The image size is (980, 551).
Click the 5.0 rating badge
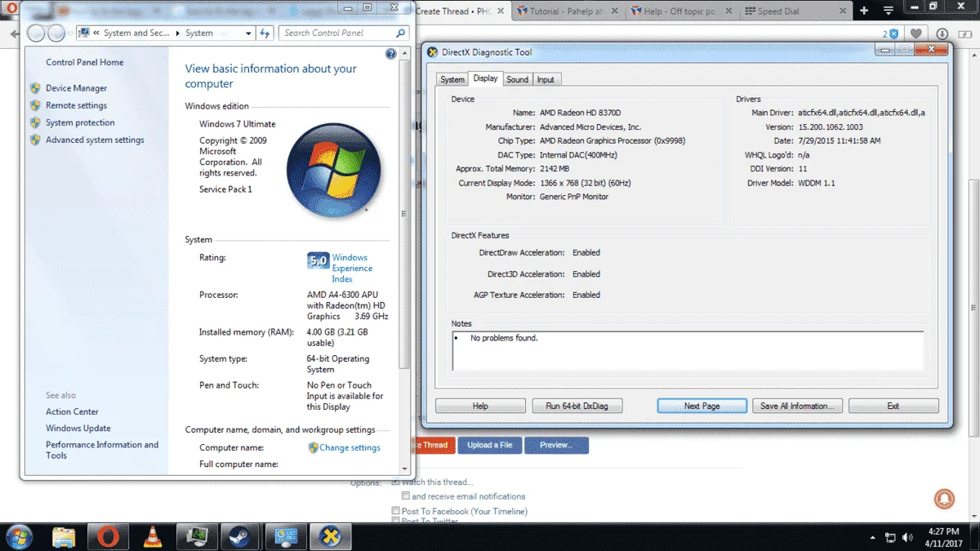click(x=318, y=261)
